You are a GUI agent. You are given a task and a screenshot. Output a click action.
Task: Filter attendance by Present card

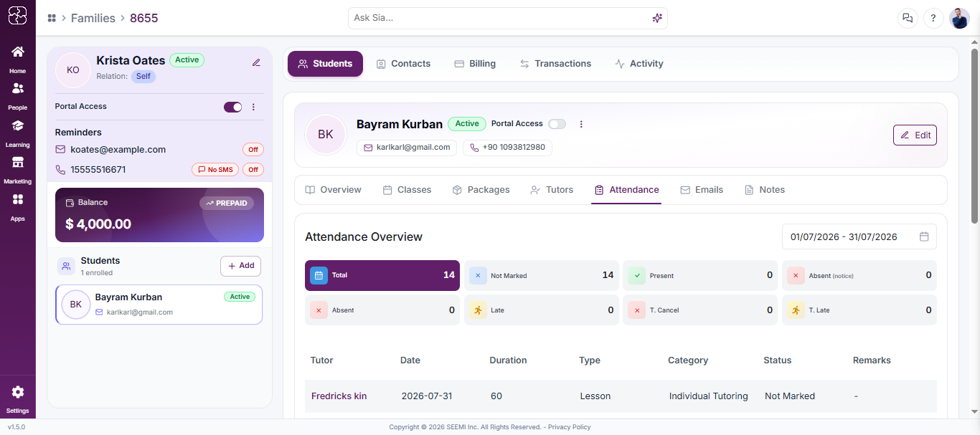pyautogui.click(x=700, y=275)
